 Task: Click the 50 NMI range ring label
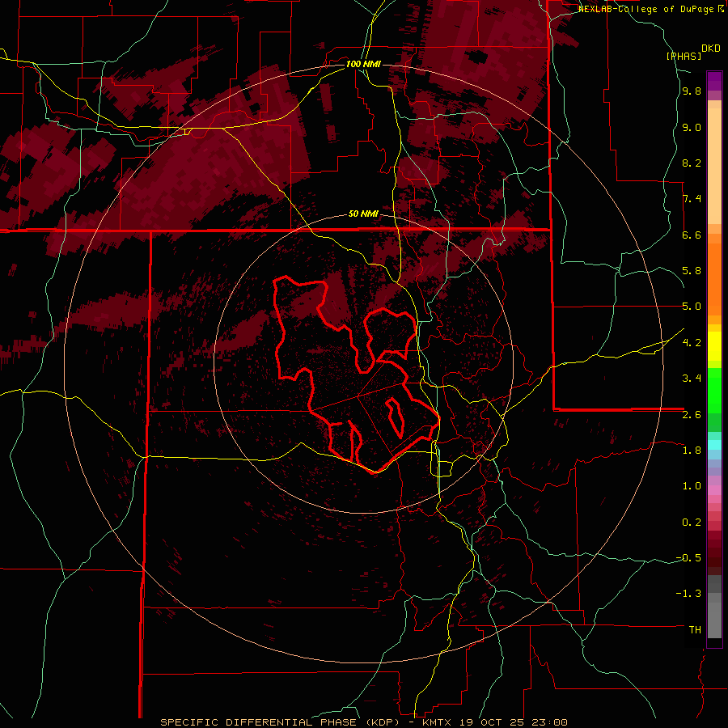363,214
